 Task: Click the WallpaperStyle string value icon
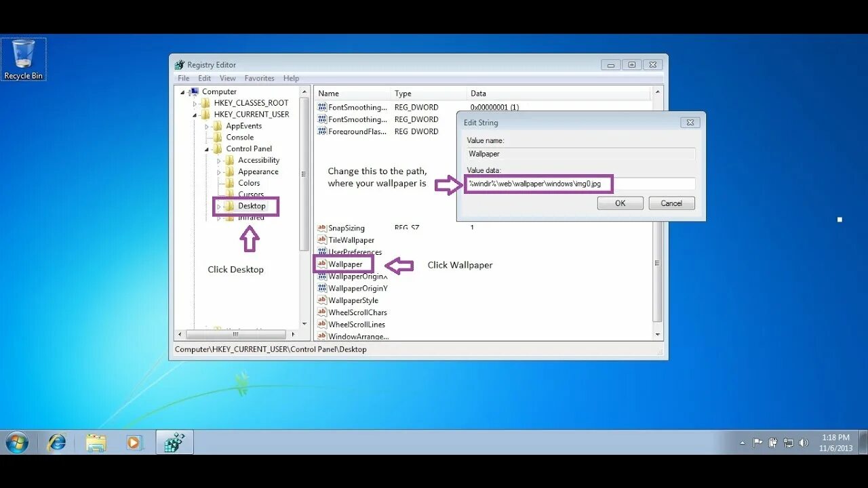pyautogui.click(x=322, y=300)
